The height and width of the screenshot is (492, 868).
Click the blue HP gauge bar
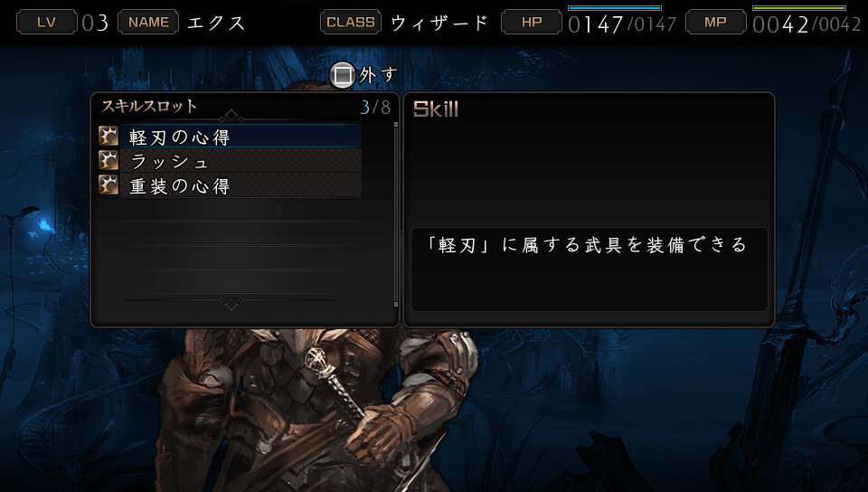pyautogui.click(x=615, y=8)
